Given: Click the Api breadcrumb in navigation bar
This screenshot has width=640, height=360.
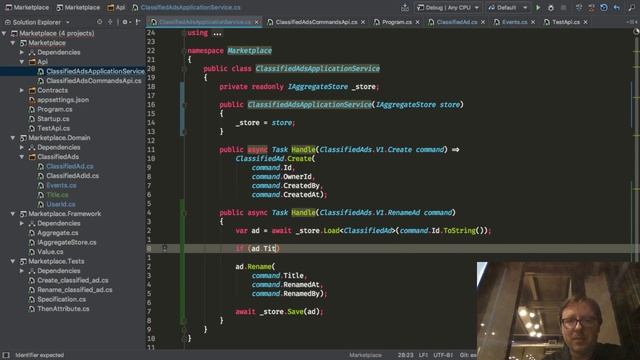Looking at the screenshot, I should pyautogui.click(x=116, y=7).
